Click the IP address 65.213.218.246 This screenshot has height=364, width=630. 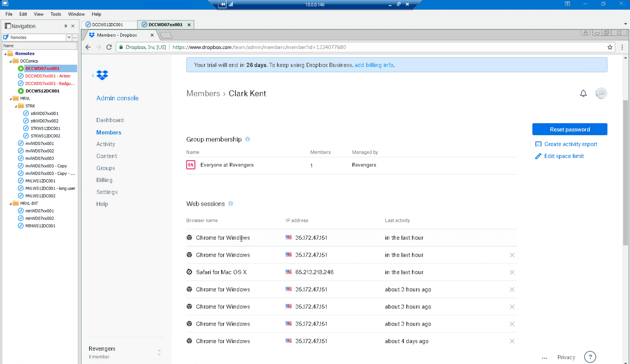(x=314, y=272)
